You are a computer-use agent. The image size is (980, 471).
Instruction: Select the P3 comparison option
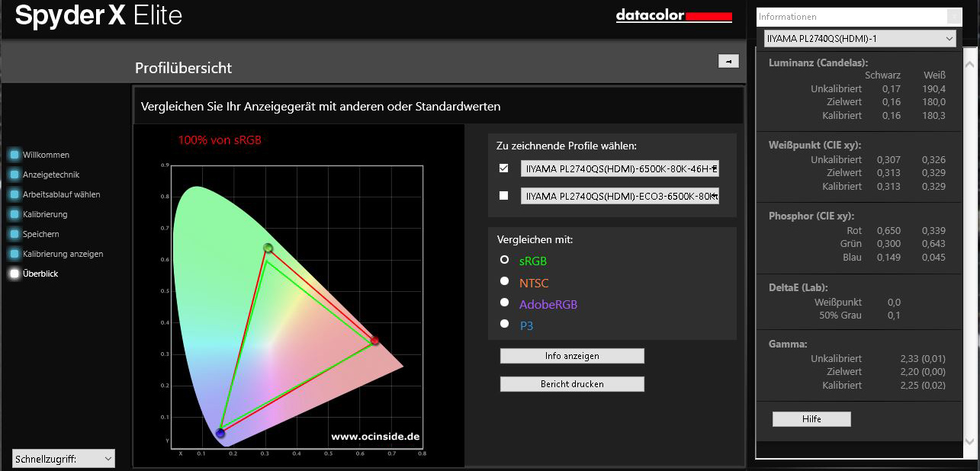coord(504,324)
